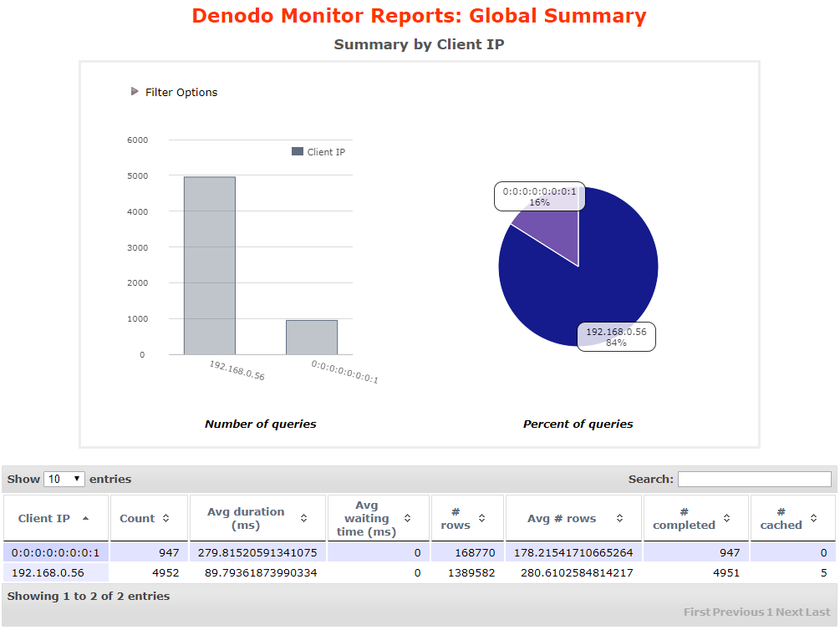
Task: Click duration value 279.81520591341075
Action: 257,552
